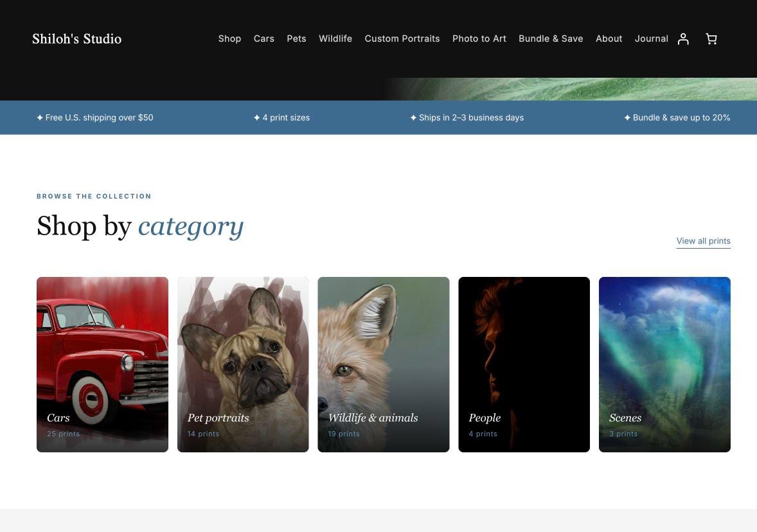
Task: Open the Journal link
Action: [651, 39]
